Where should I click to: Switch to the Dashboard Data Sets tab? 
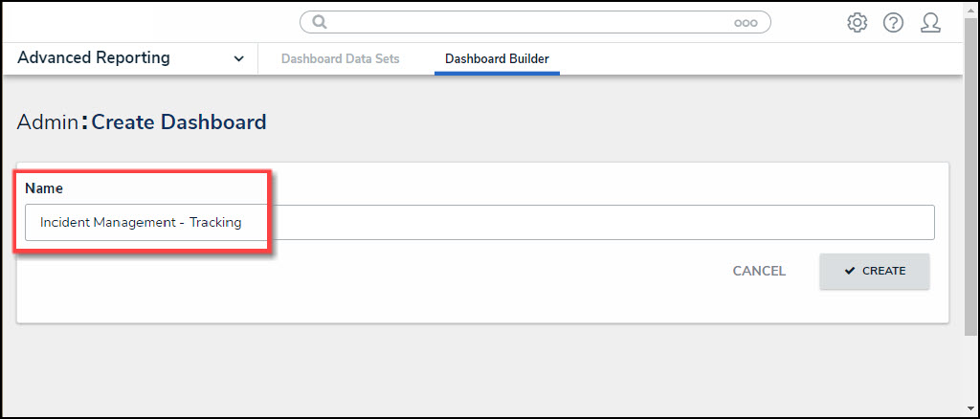tap(341, 59)
